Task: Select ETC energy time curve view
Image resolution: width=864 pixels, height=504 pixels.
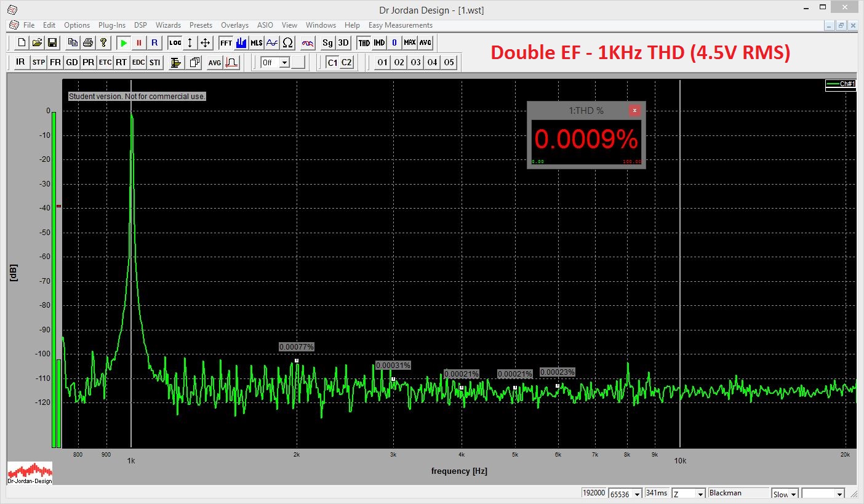Action: 105,62
